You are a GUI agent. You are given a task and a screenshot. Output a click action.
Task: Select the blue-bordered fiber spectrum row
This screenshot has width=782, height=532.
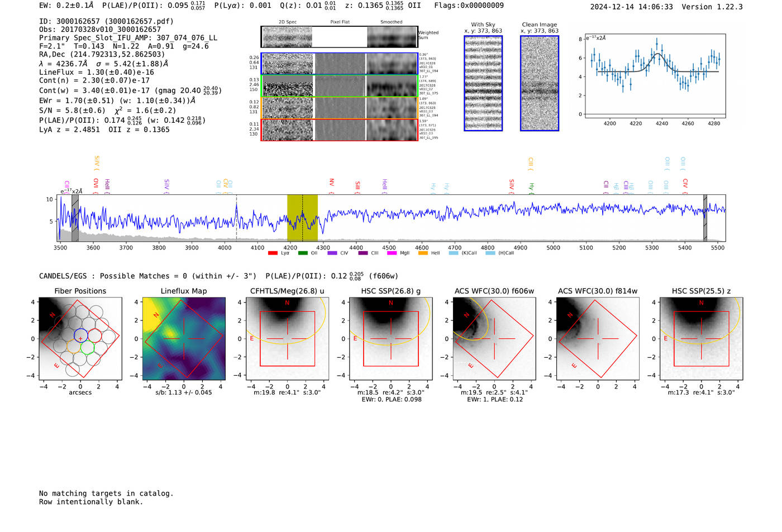[x=339, y=64]
